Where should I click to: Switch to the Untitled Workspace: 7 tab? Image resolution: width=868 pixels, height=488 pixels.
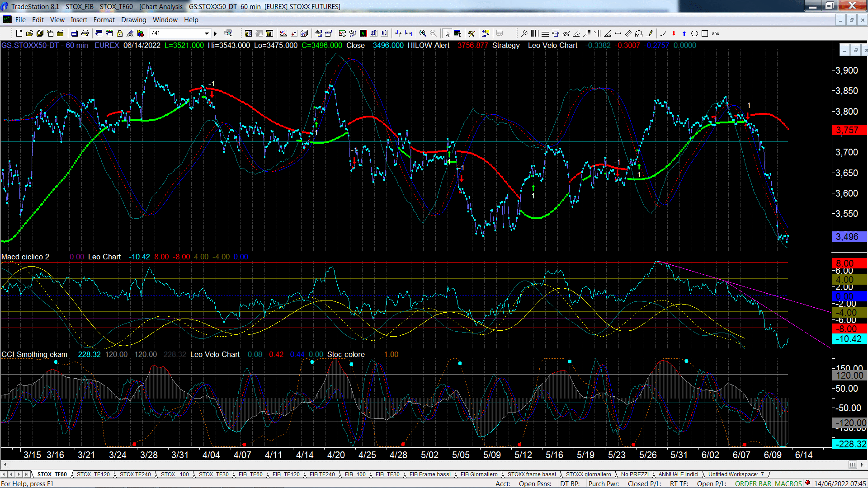736,474
